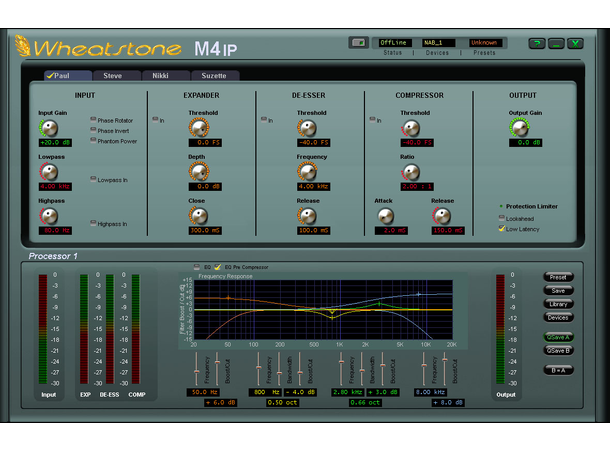Click the De-Esser Frequency knob
This screenshot has width=610, height=450.
[x=307, y=172]
